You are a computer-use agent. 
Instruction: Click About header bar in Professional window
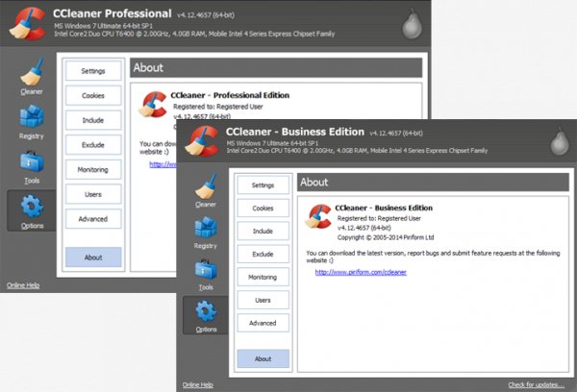(x=276, y=67)
